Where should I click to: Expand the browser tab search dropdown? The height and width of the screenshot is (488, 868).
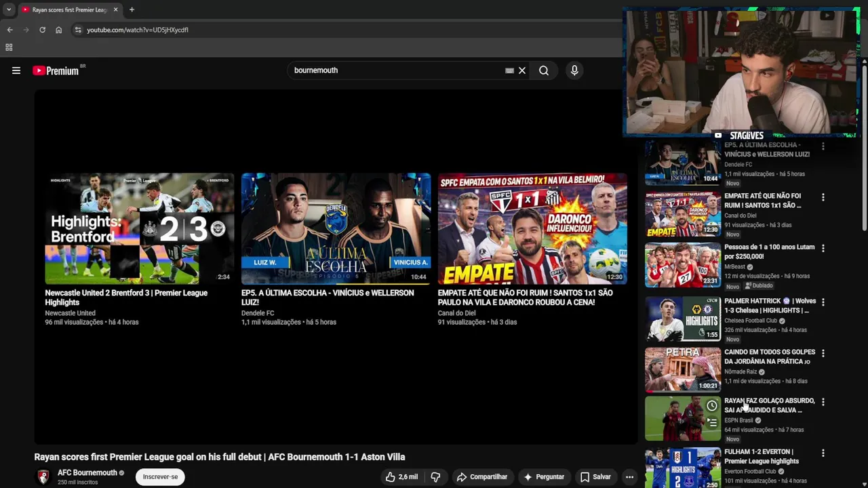pyautogui.click(x=9, y=9)
